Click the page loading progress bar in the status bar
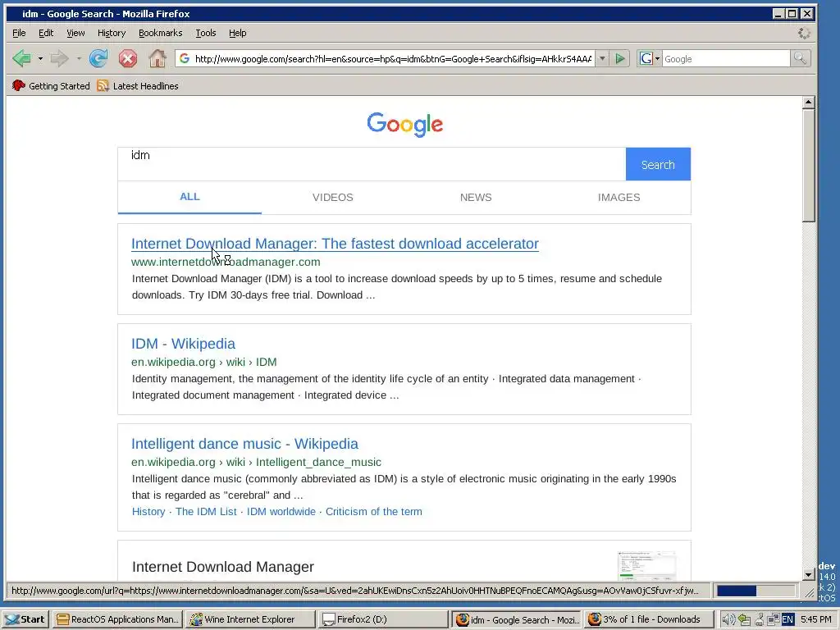Screen dimensions: 840x630 click(756, 591)
